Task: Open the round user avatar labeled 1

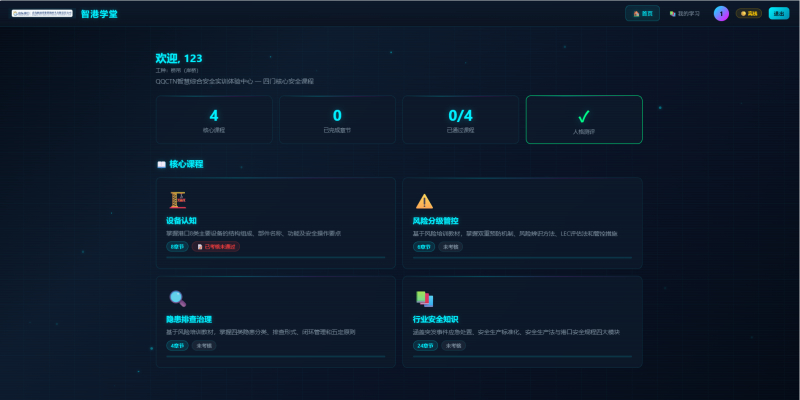Action: click(721, 14)
